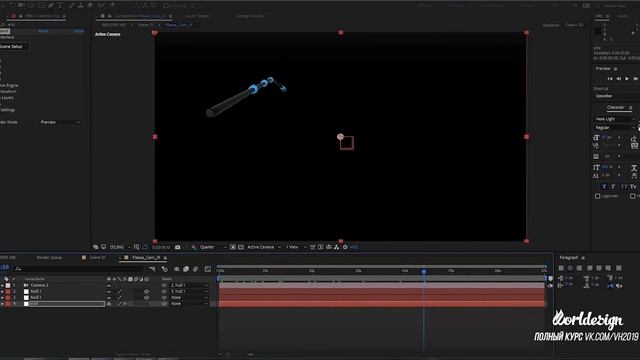Toggle 3D layer switch on first Null 1 layer
The image size is (640, 360).
146,291
